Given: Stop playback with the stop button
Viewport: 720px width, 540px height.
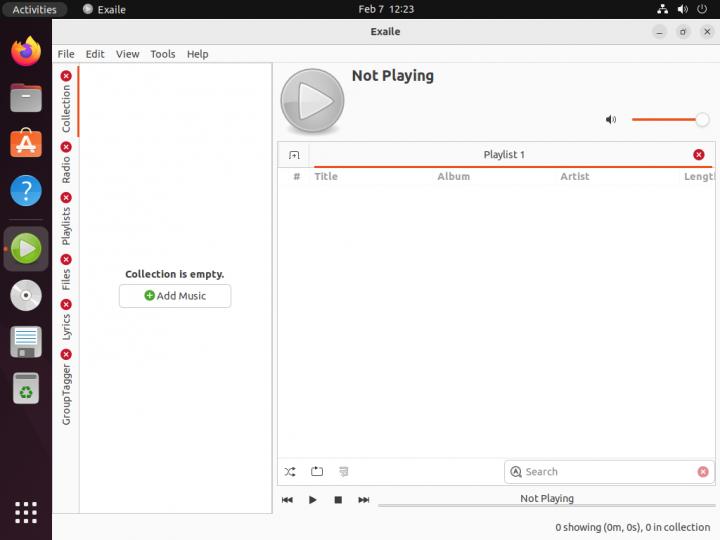Looking at the screenshot, I should pyautogui.click(x=338, y=499).
